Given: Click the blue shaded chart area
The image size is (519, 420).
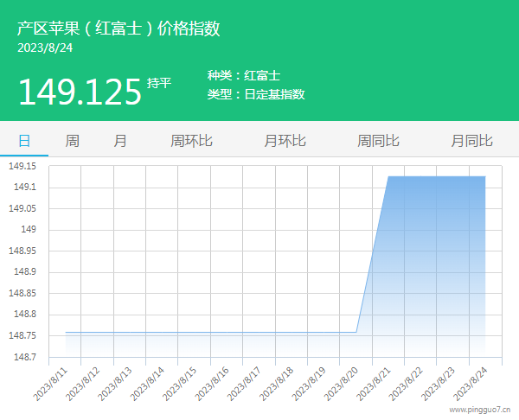Looking at the screenshot, I should tap(432, 259).
